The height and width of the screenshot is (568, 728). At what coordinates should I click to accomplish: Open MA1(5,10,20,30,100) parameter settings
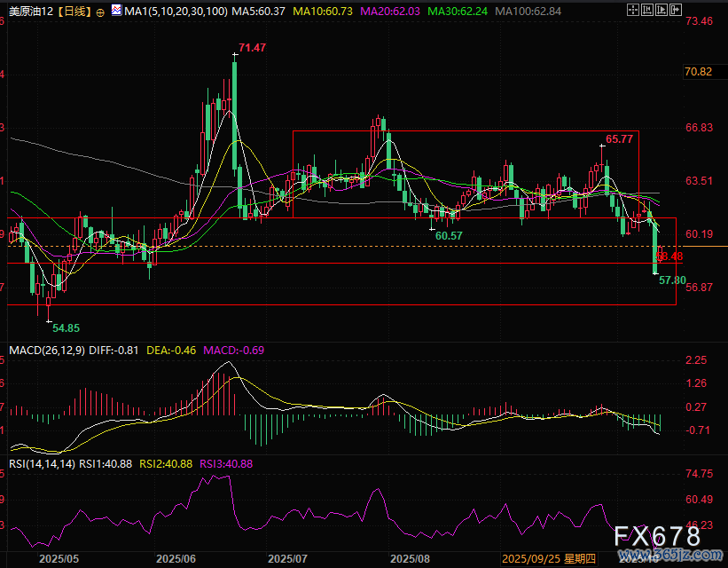tap(176, 12)
